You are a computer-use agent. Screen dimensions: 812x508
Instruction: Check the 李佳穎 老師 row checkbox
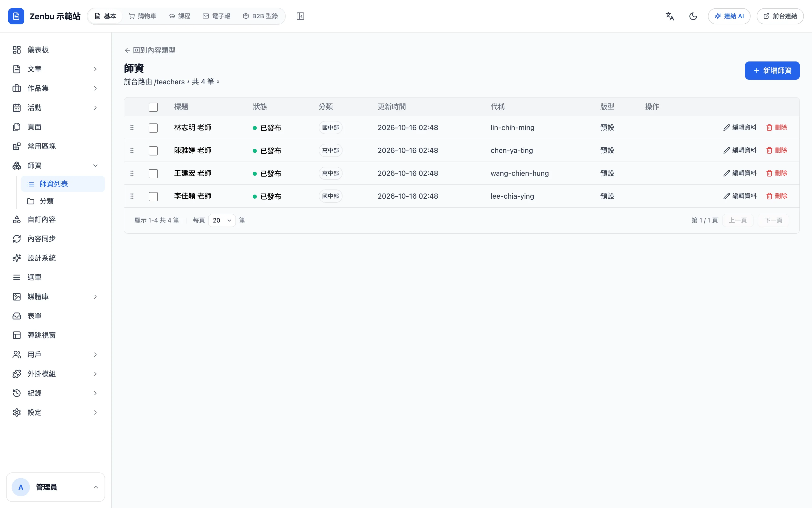[x=153, y=196]
